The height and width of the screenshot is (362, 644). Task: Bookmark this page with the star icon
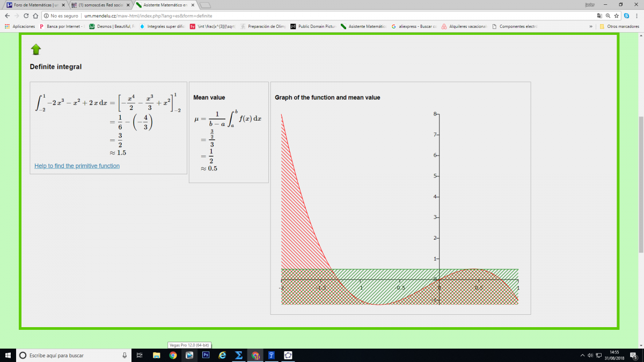[x=617, y=16]
